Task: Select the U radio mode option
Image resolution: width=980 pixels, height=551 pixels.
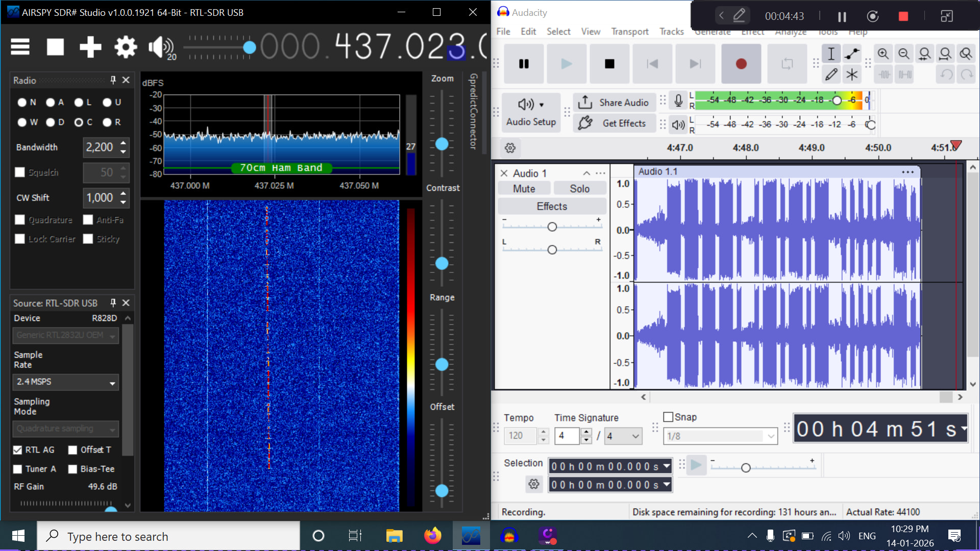Action: tap(107, 103)
